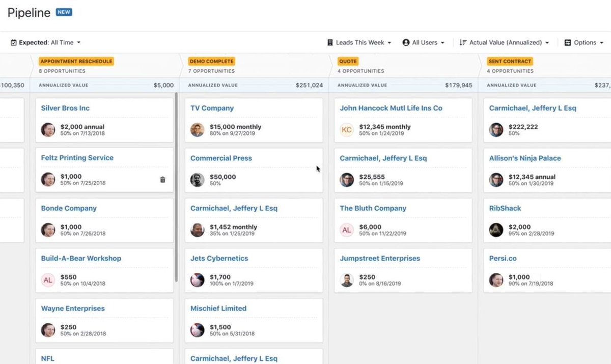
Task: Open the Leads This Week filter dropdown
Action: click(x=359, y=43)
